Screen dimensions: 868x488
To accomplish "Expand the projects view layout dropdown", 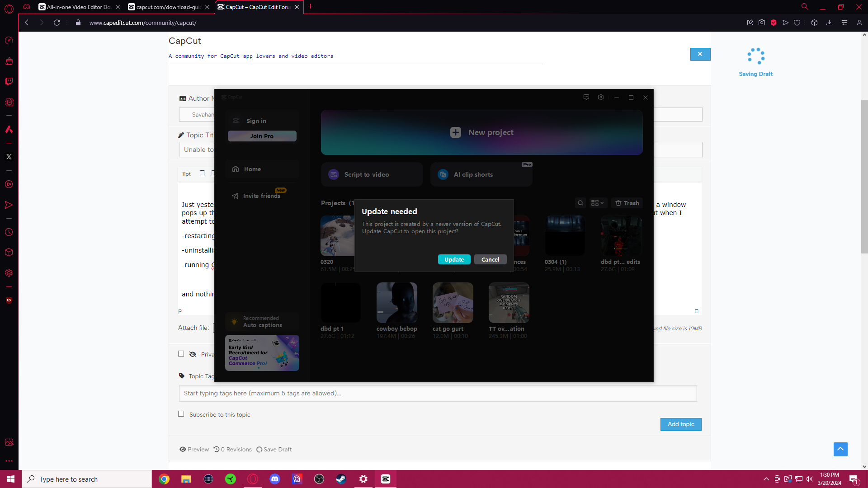I will pos(597,203).
